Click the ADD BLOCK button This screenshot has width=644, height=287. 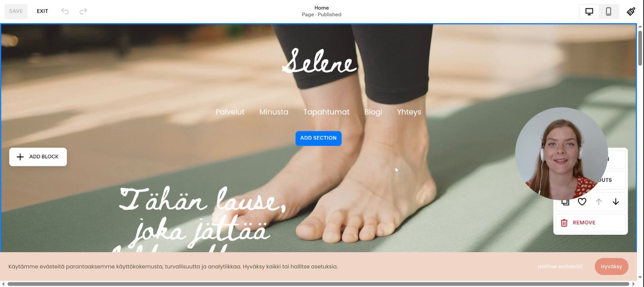[38, 157]
